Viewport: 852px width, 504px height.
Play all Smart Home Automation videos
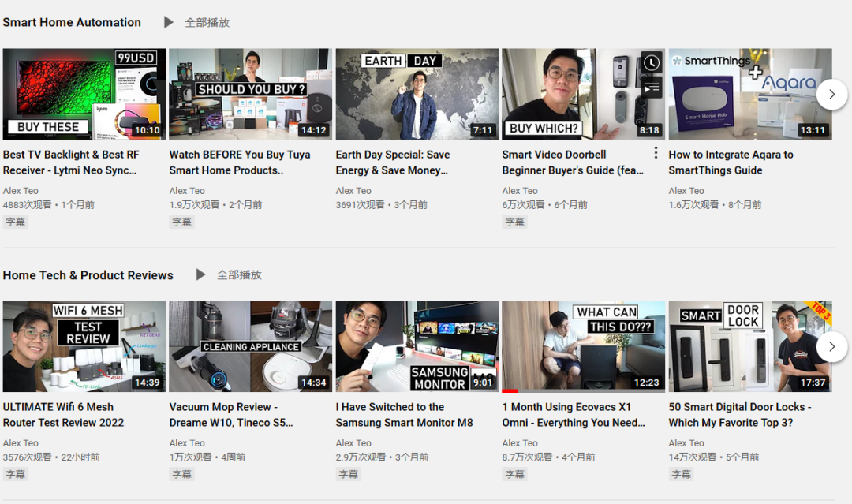pos(196,22)
